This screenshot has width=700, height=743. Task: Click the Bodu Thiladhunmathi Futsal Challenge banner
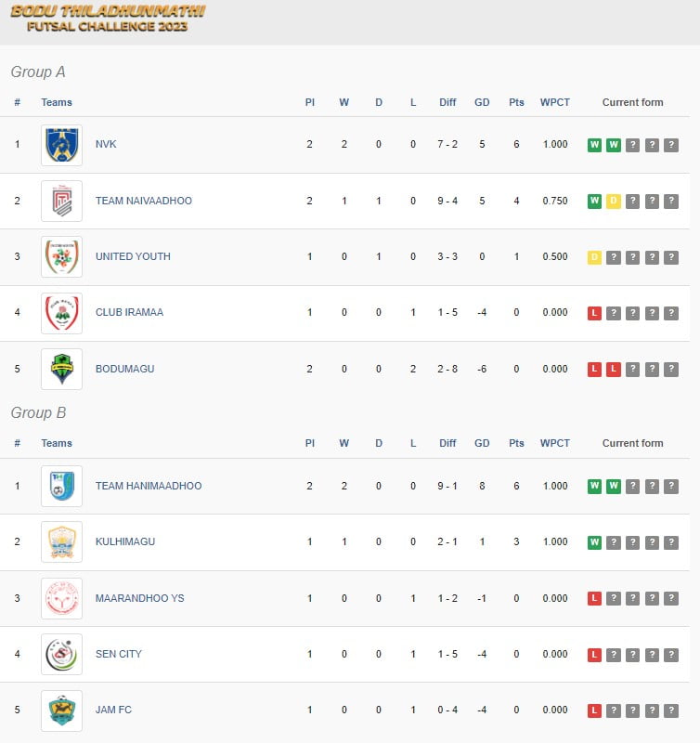(x=108, y=19)
